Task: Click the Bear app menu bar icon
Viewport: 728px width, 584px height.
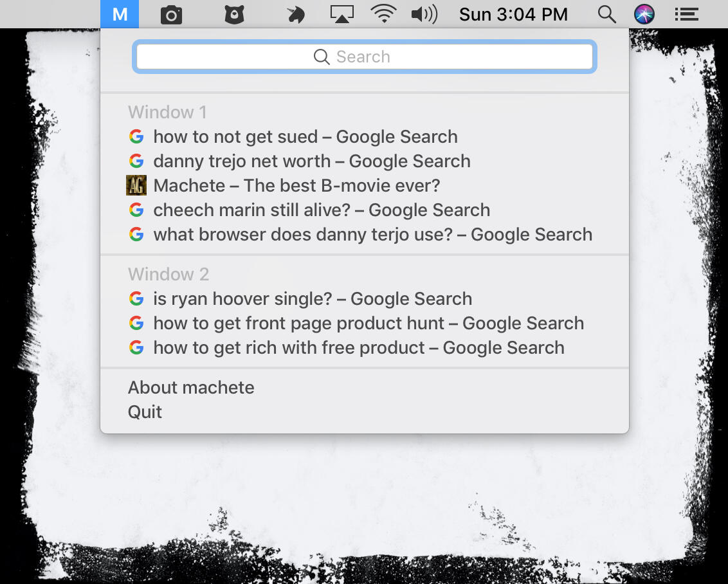Action: 234,14
